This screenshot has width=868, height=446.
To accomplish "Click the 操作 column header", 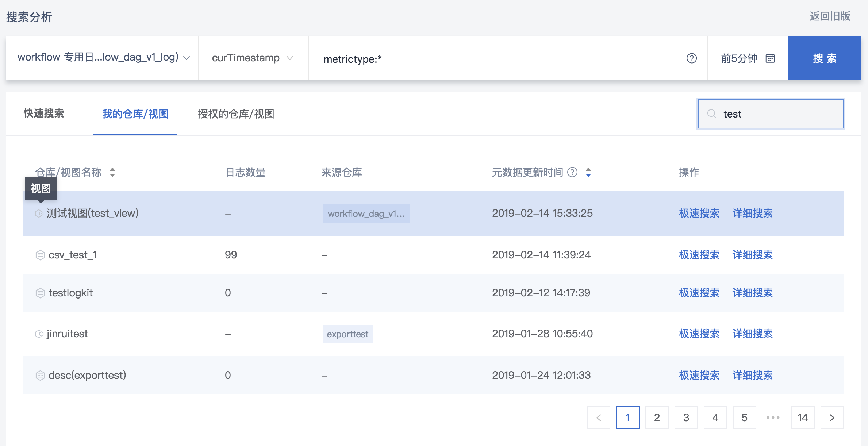I will click(x=689, y=172).
